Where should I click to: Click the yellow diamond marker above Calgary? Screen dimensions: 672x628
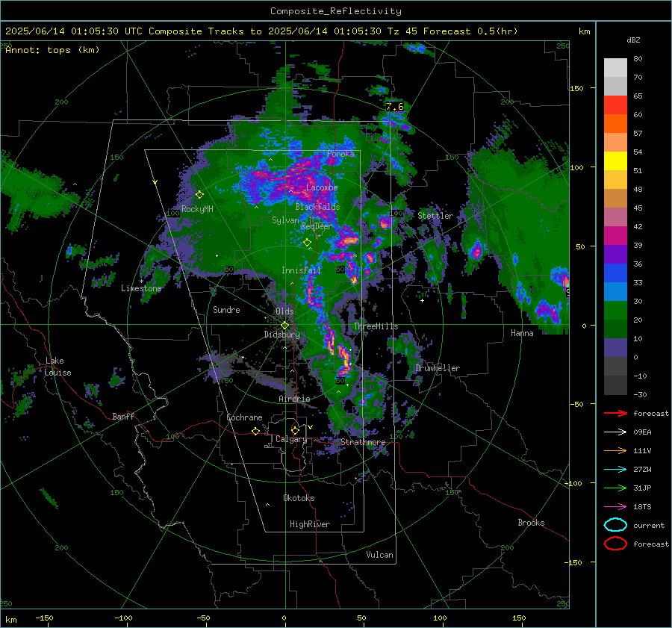[x=295, y=430]
